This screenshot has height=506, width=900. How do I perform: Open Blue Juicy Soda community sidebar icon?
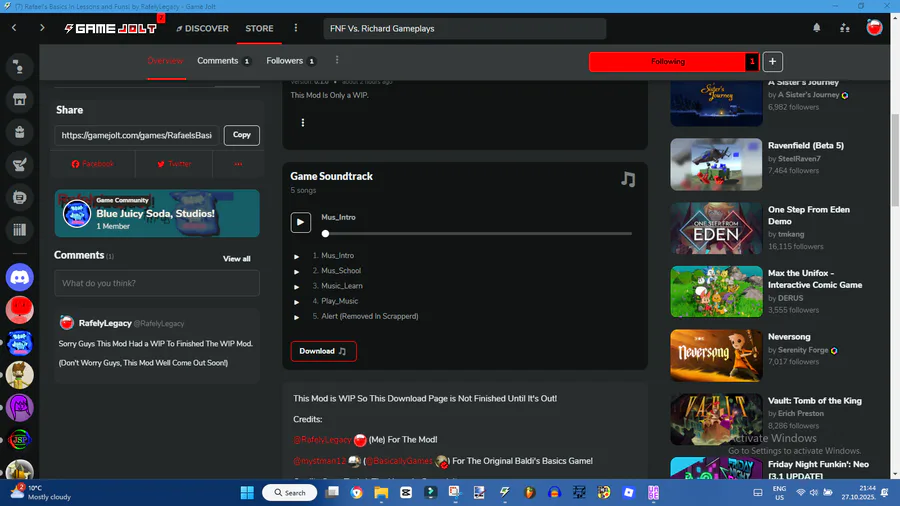pos(20,342)
